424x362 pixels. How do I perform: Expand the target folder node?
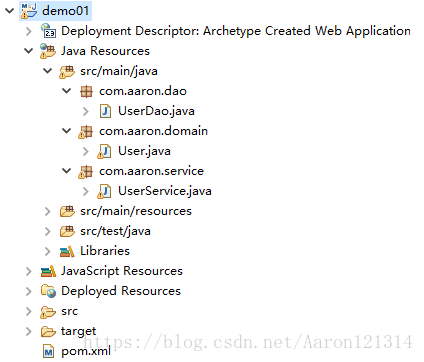click(29, 331)
